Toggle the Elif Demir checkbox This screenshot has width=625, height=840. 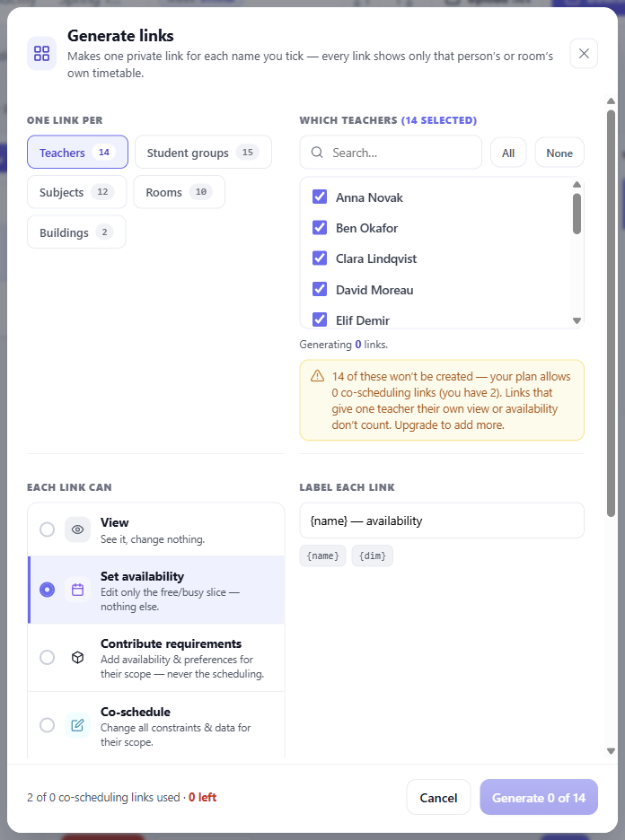click(320, 319)
